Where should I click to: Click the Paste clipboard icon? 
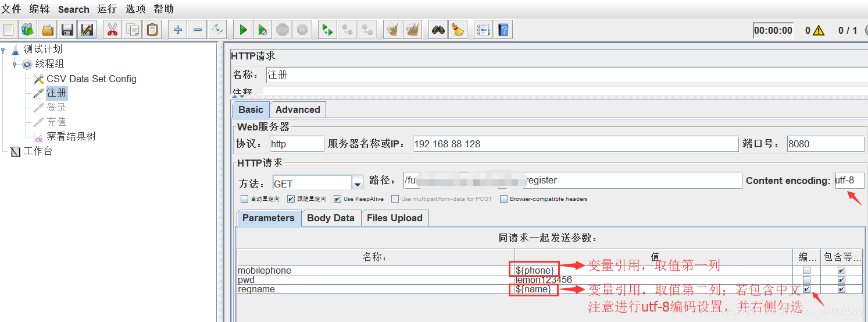point(152,29)
